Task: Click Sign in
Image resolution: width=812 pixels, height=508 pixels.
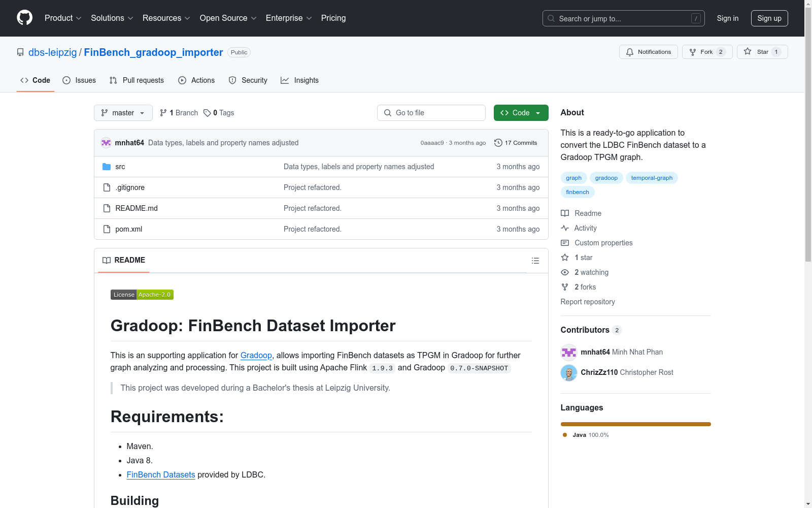Action: [728, 18]
